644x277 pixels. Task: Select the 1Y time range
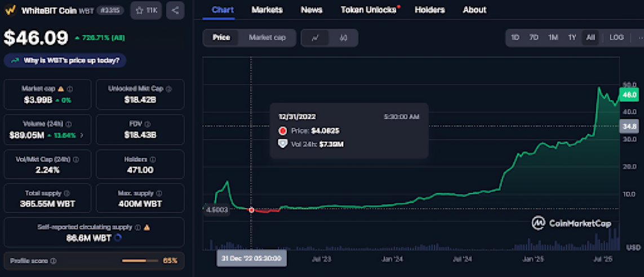[x=572, y=38]
